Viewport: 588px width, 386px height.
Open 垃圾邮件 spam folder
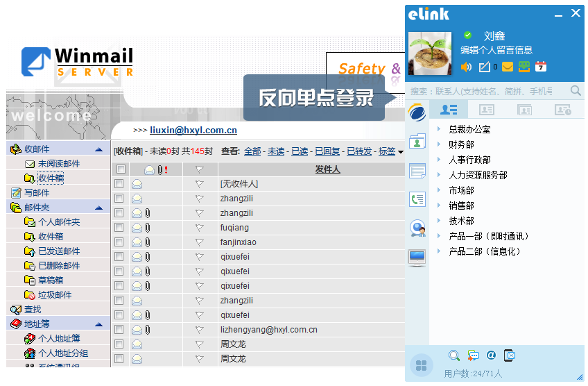55,295
